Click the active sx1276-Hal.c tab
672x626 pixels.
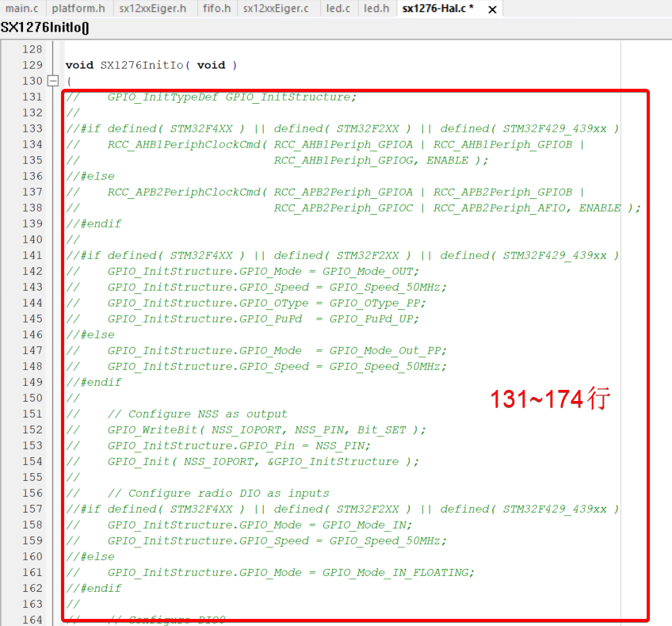click(437, 9)
